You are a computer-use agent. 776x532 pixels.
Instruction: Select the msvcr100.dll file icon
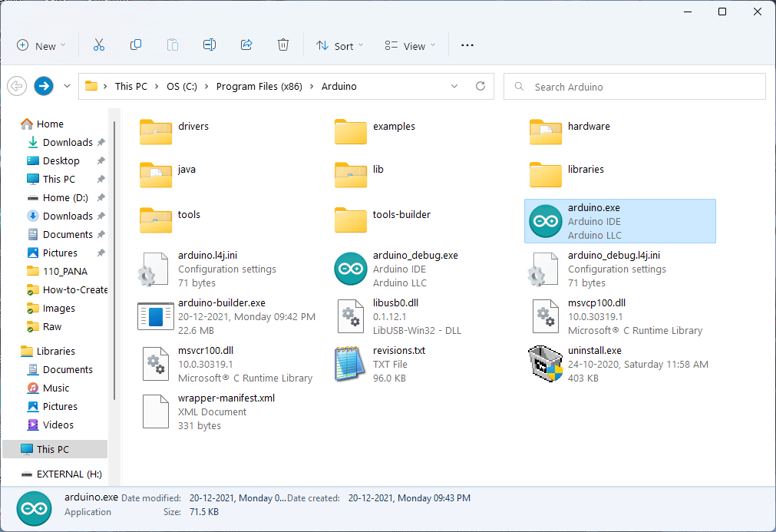[x=155, y=364]
